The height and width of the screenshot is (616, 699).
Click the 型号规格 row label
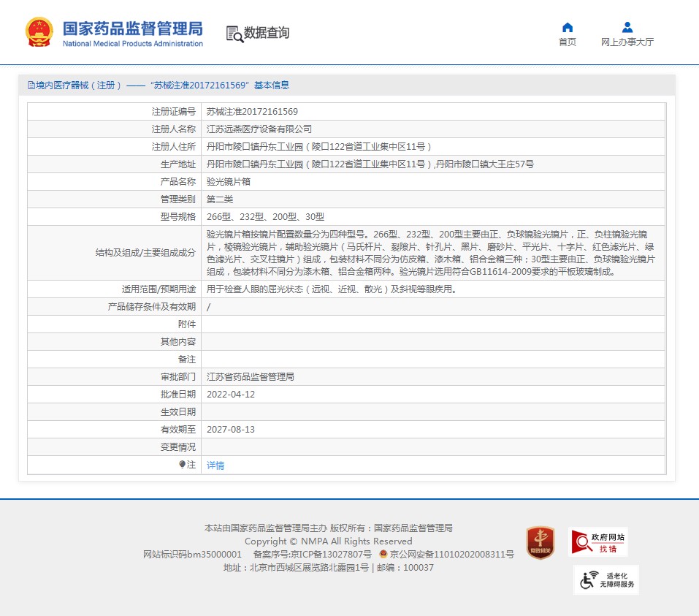tap(178, 217)
